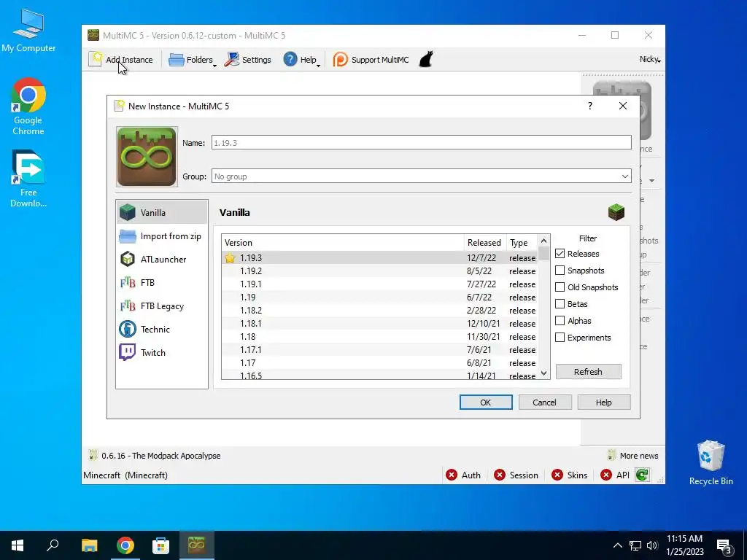The height and width of the screenshot is (560, 747).
Task: Select version 1.19.2 row
Action: coord(379,271)
